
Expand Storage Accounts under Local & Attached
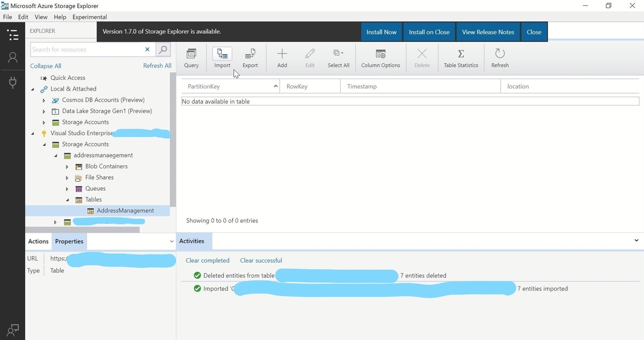click(44, 122)
